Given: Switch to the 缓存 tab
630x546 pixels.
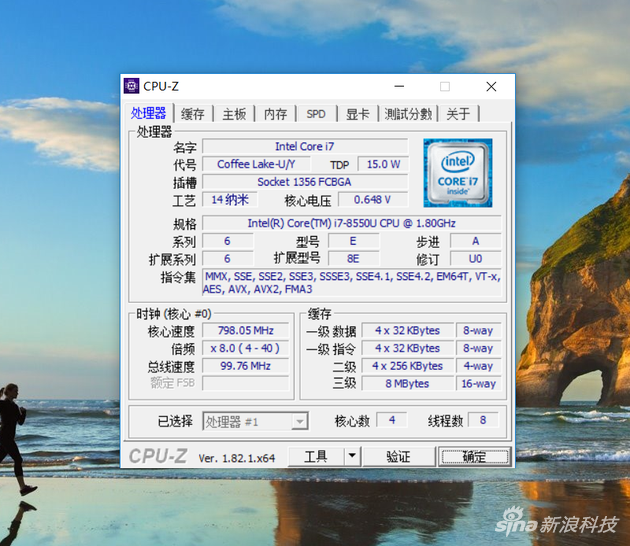Looking at the screenshot, I should pos(193,114).
